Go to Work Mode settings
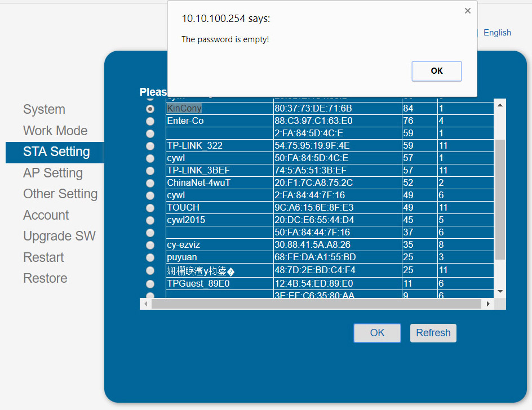Screen dimensions: 532x410 coord(55,131)
